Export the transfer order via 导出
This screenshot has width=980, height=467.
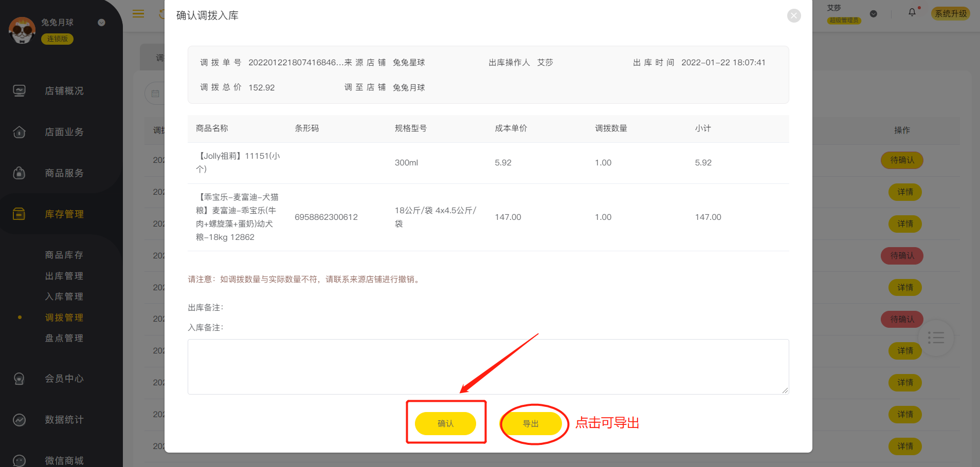[531, 423]
